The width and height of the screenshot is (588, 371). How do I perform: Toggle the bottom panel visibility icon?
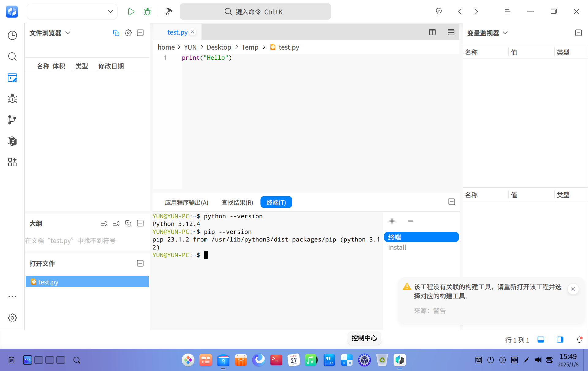coord(541,339)
